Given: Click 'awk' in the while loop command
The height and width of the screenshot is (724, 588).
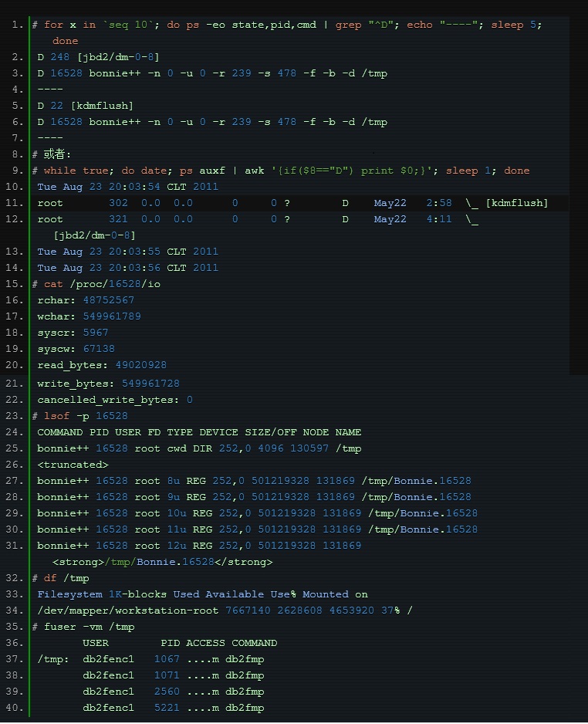Looking at the screenshot, I should 255,171.
